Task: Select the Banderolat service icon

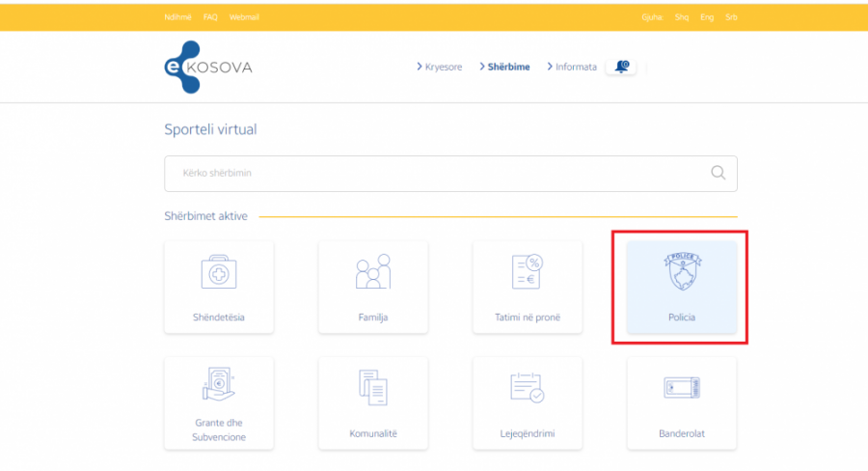Action: tap(681, 387)
